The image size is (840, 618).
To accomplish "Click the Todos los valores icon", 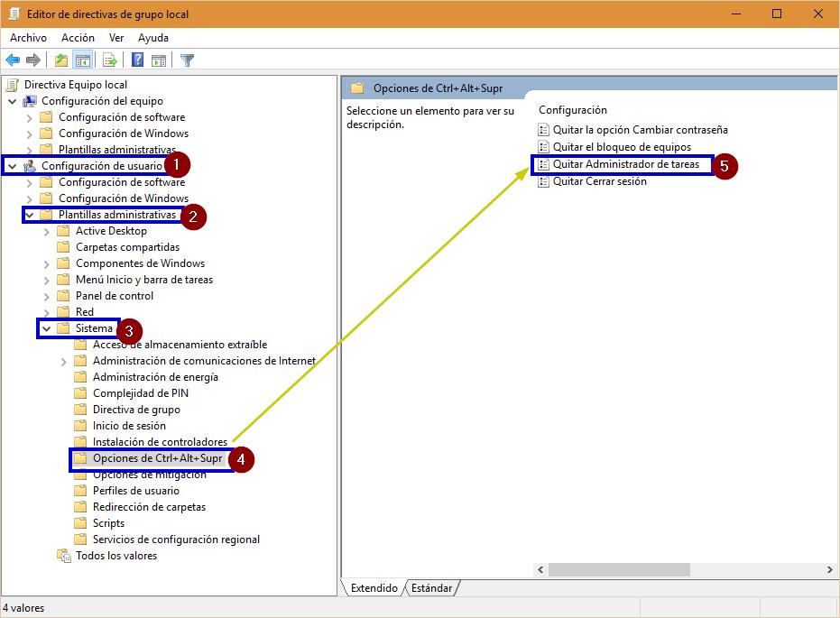I will [64, 556].
